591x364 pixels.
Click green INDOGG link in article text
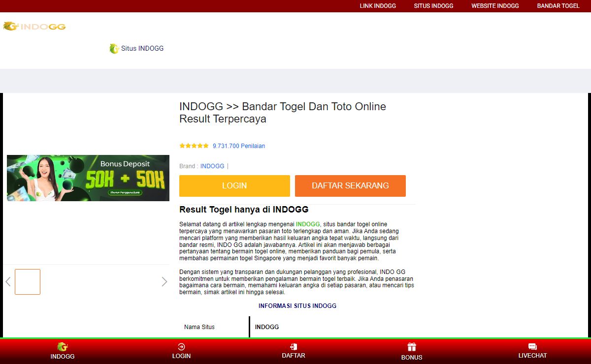[308, 224]
